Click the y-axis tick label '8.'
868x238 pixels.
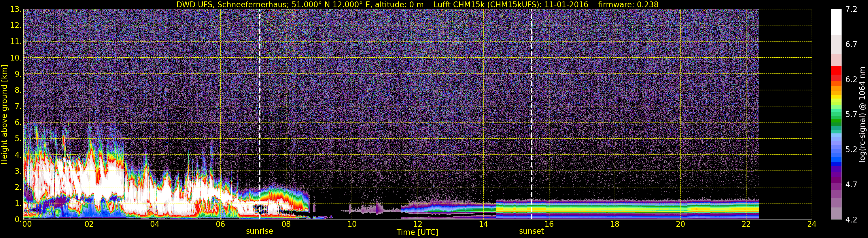pos(18,90)
